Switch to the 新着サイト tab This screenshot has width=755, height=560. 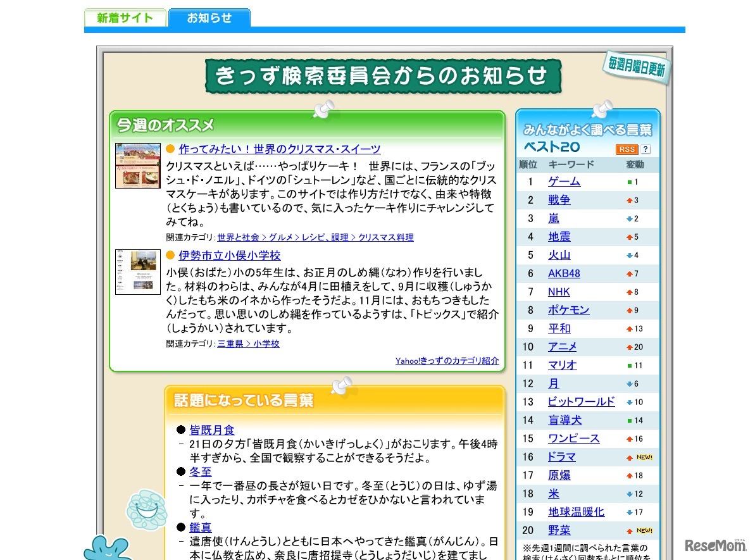pos(125,18)
